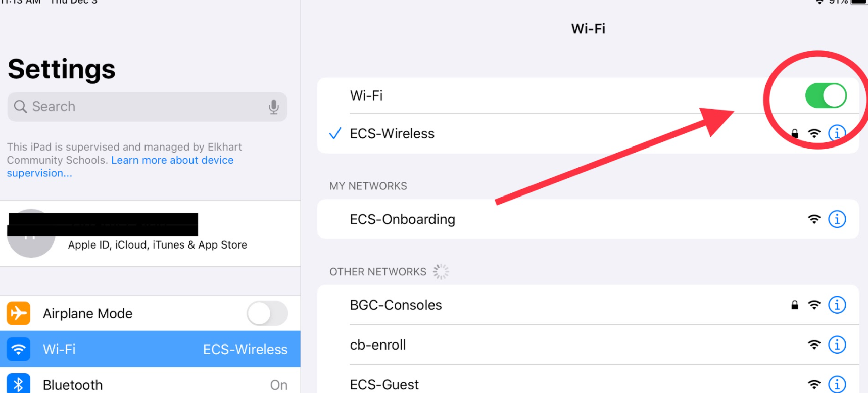
Task: Tap info icon next to ECS-Guest
Action: [x=837, y=384]
